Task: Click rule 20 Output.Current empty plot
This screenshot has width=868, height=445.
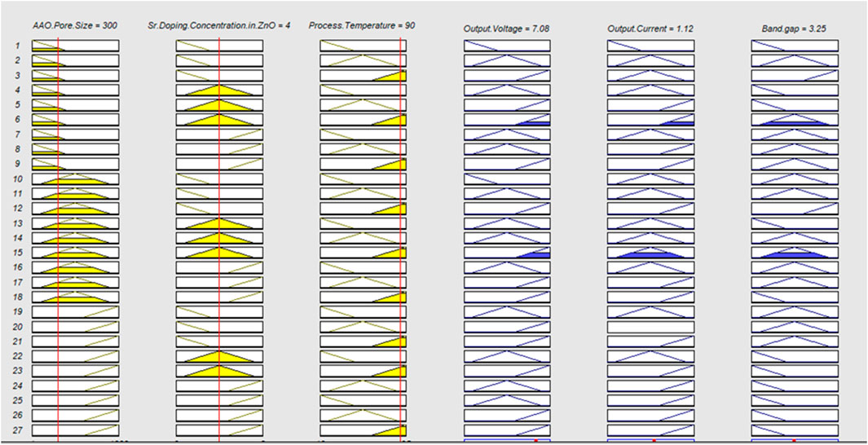Action: 651,327
